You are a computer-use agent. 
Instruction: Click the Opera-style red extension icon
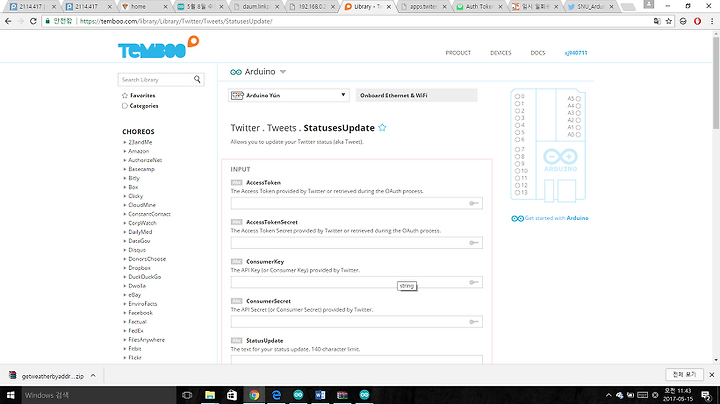[697, 21]
